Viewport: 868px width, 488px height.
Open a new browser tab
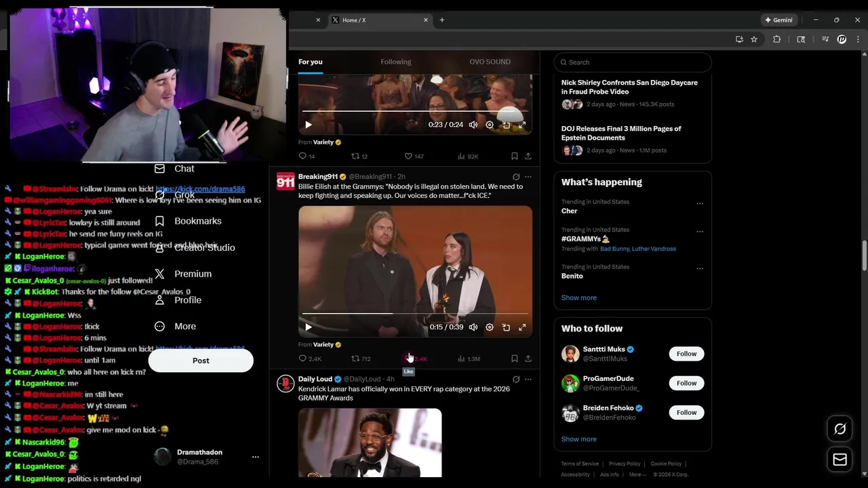pyautogui.click(x=442, y=20)
